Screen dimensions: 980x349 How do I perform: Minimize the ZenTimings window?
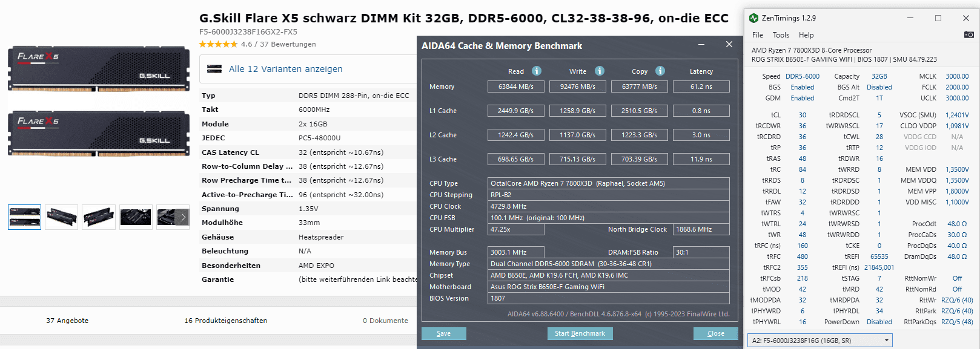point(910,18)
